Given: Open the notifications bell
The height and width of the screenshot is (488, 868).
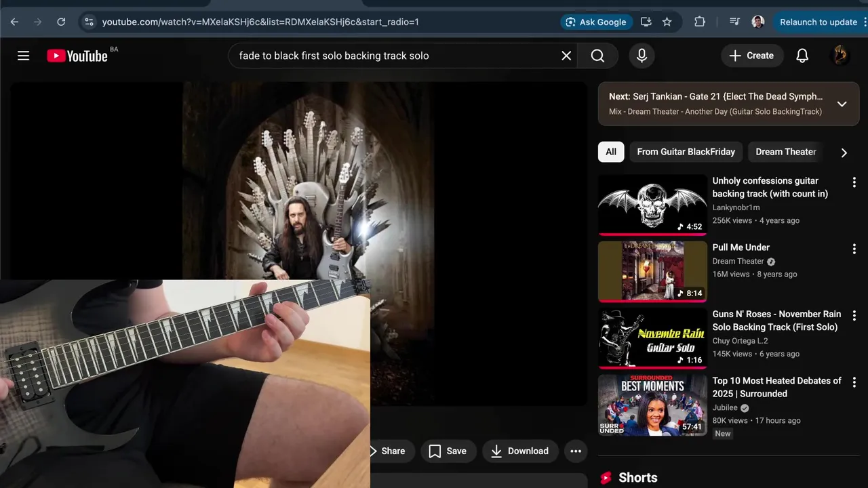Looking at the screenshot, I should [x=802, y=56].
